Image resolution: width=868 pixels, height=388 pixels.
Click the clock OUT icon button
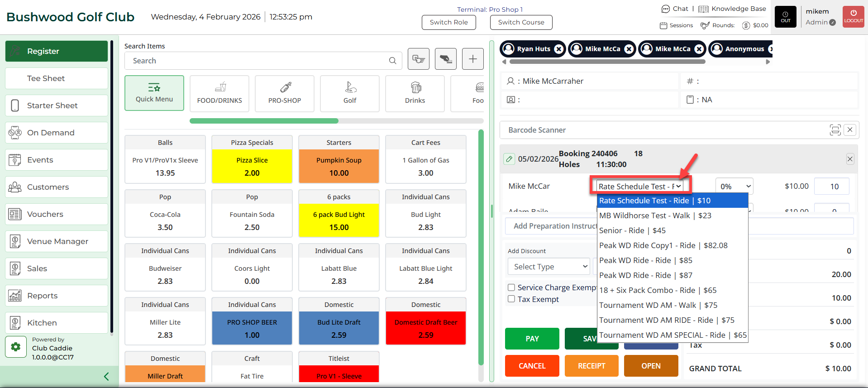click(785, 17)
